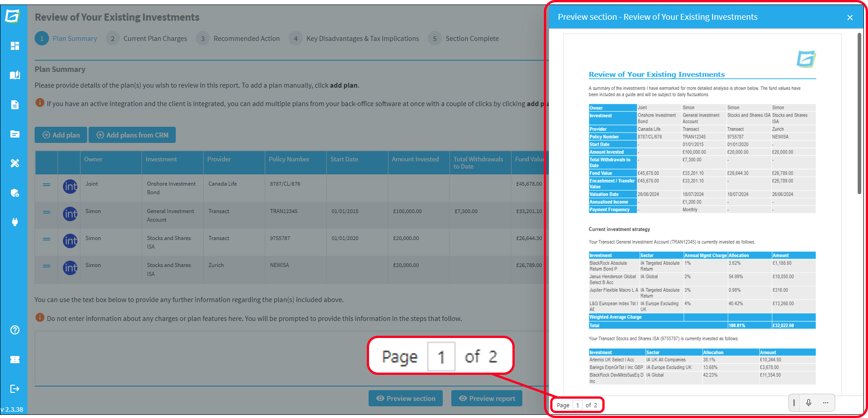Click Current investment strategy heading in preview
The width and height of the screenshot is (868, 418).
pyautogui.click(x=619, y=229)
